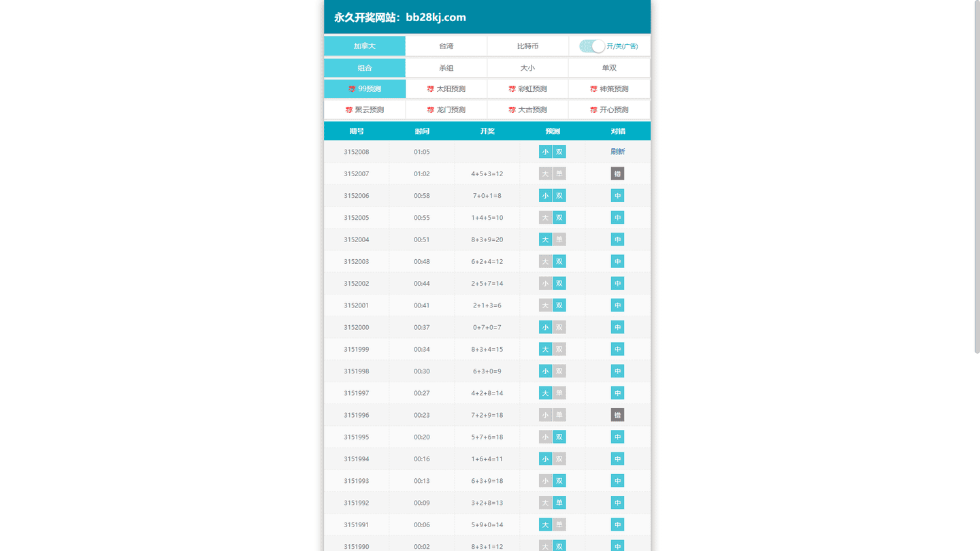
Task: Open 龙门预测 prediction source
Action: [x=446, y=110]
